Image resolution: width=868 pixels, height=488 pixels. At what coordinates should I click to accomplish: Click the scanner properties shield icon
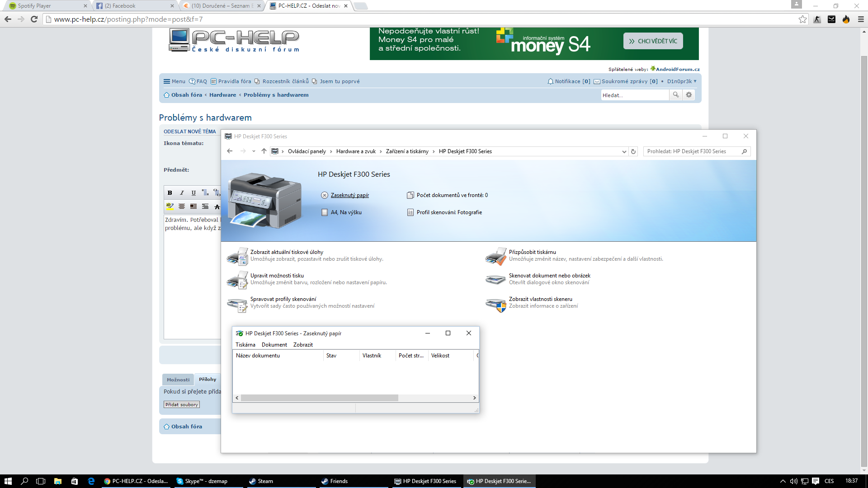[496, 305]
